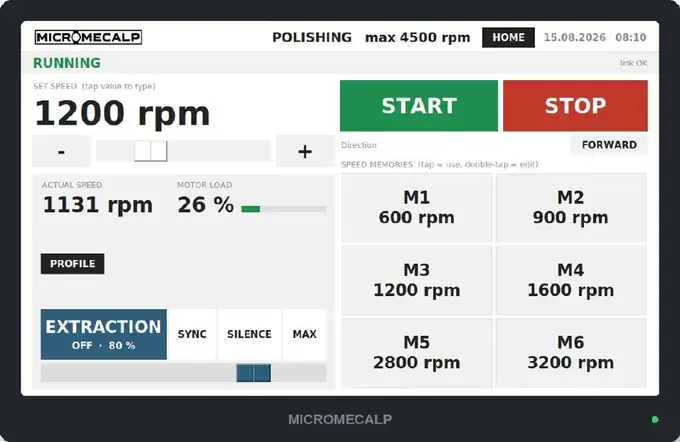The height and width of the screenshot is (442, 680).
Task: Click the set speed slider handle
Action: coord(150,151)
